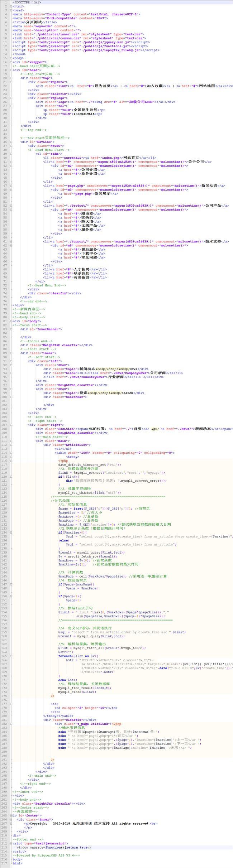
Task: Collapse the footer div fold on line 205
Action: [11, 815]
